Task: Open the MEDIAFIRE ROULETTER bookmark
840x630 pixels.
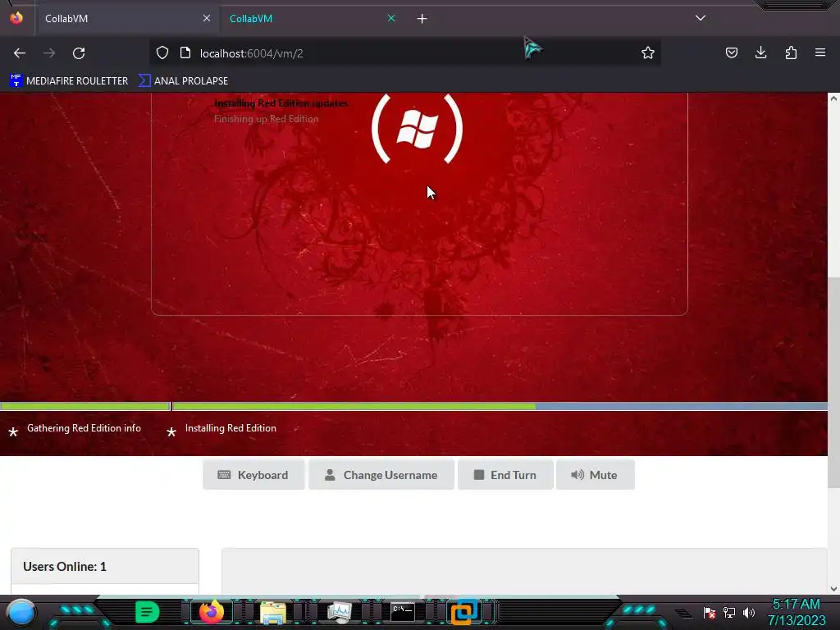Action: [x=69, y=81]
